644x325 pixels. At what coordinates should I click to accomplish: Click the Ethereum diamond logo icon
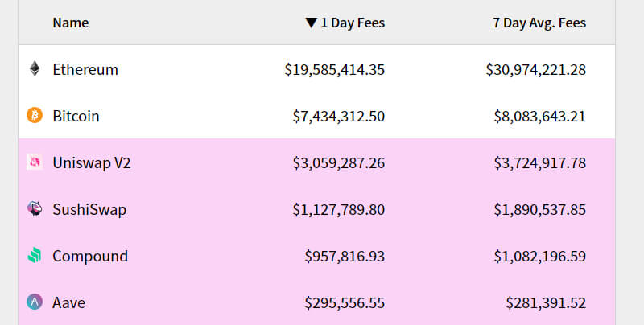tap(34, 69)
